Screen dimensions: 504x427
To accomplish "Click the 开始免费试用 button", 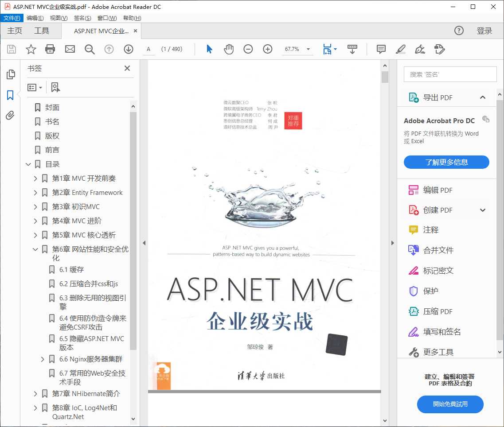I will click(450, 404).
